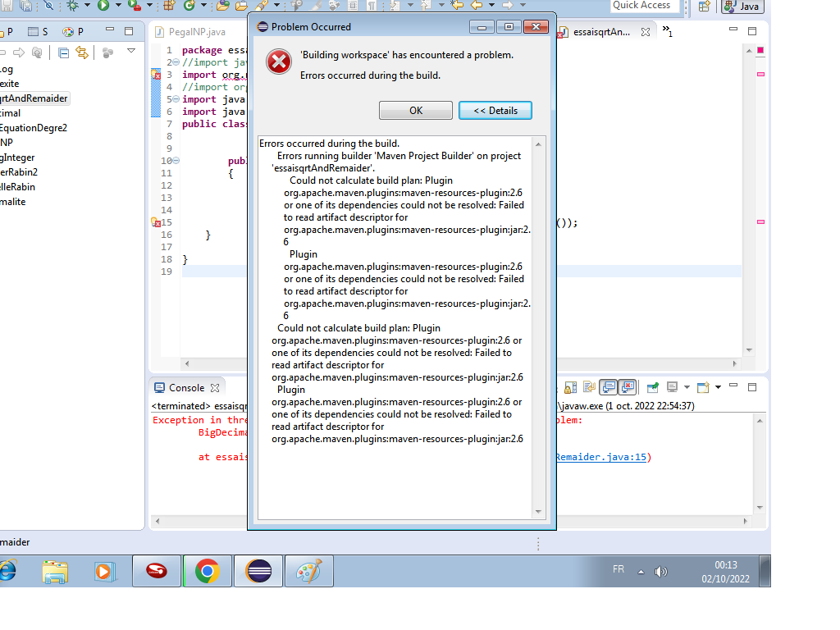Open the Debug dropdown arrow
Viewport: 840px width, 630px height.
(87, 6)
